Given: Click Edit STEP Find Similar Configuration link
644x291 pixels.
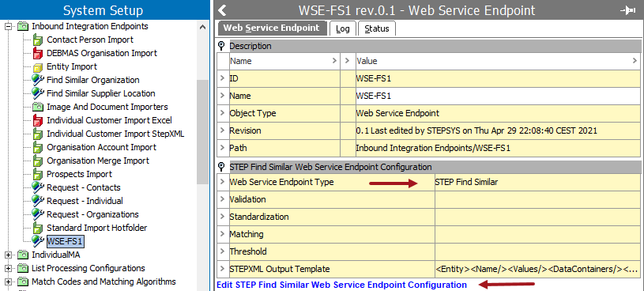Looking at the screenshot, I should (341, 285).
